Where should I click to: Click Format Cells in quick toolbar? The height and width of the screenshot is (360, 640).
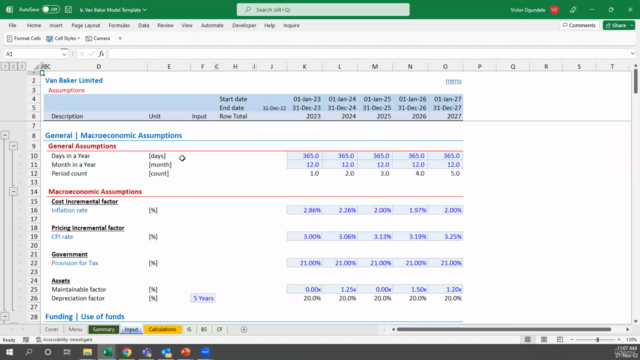point(24,38)
